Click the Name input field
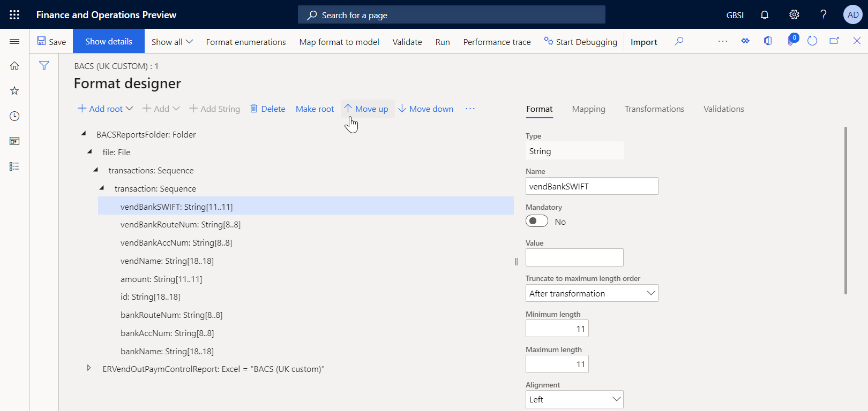The width and height of the screenshot is (868, 411). (x=592, y=186)
